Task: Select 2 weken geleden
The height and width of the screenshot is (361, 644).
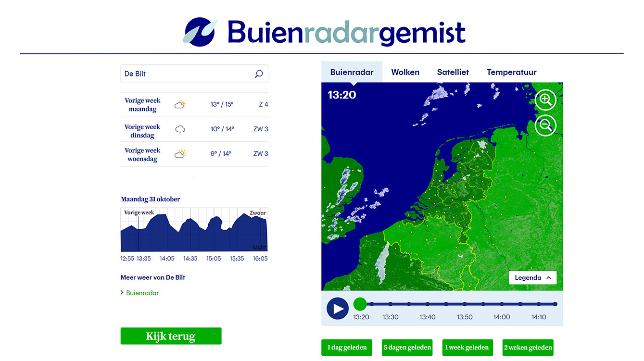Action: [x=528, y=348]
